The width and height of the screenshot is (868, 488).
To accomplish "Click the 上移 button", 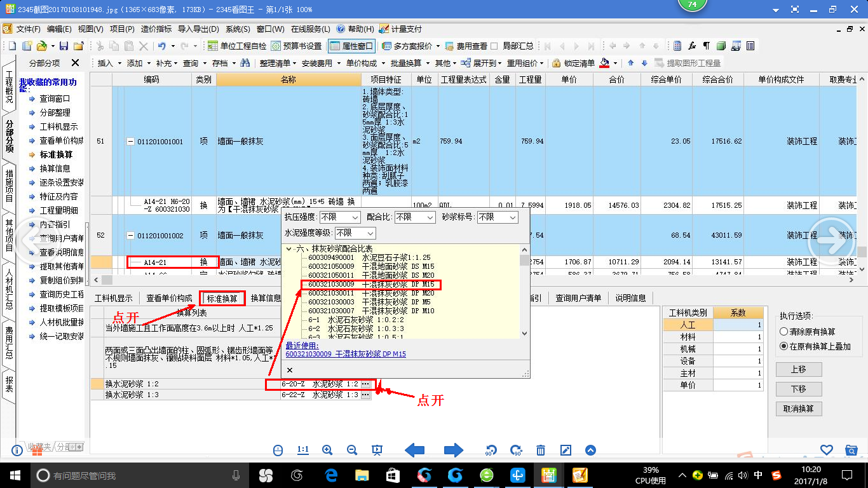I will pos(798,369).
